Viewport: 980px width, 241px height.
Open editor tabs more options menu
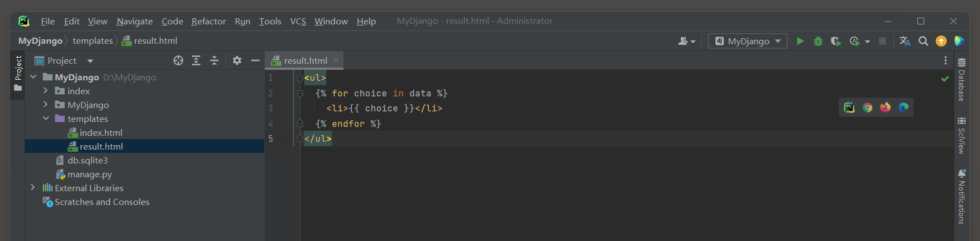945,60
